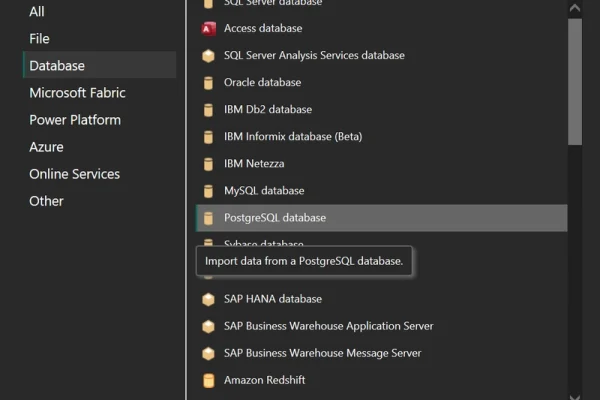Select the IBM Db2 database icon
Screen dimensions: 600x400
[208, 110]
